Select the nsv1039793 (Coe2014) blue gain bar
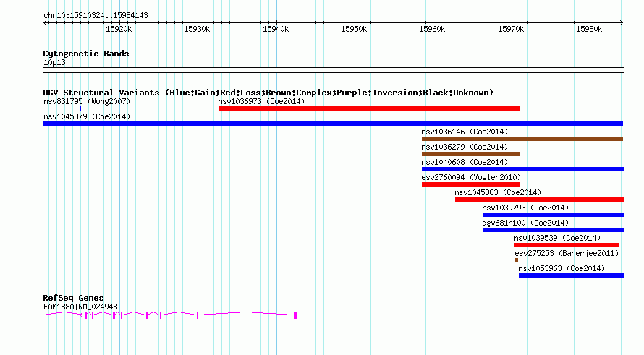The height and width of the screenshot is (355, 644). (x=554, y=215)
